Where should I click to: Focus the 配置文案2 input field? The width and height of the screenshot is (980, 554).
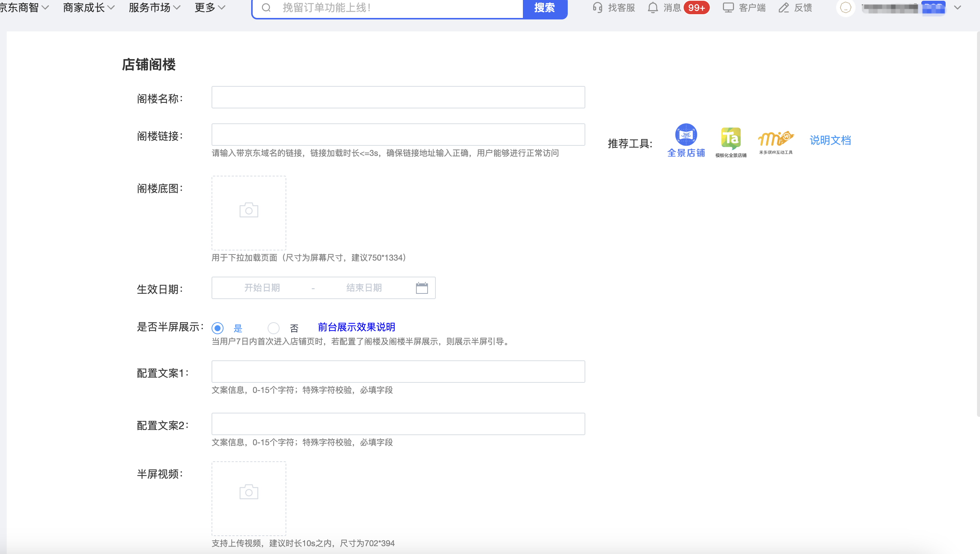pyautogui.click(x=398, y=424)
